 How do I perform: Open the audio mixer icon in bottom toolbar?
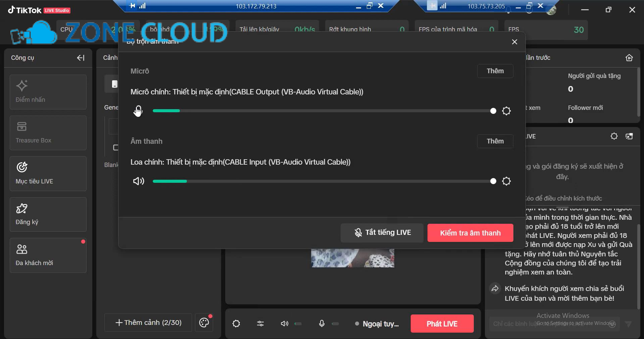pos(260,324)
